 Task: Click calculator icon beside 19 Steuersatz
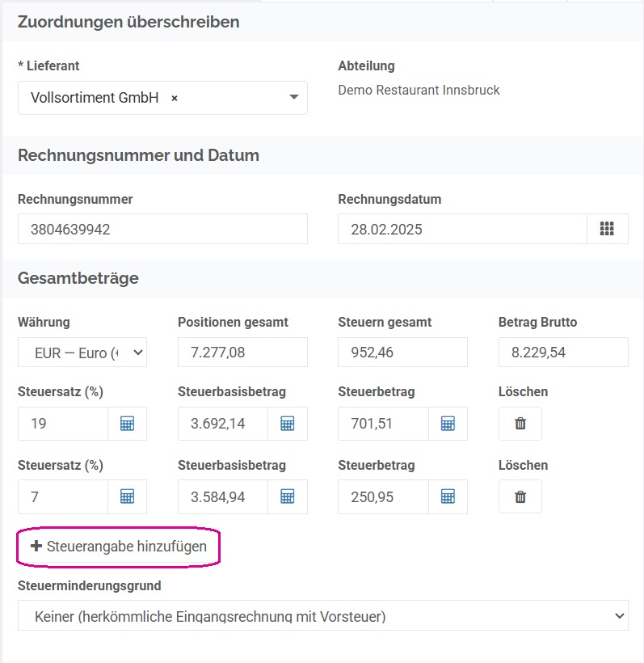click(127, 423)
